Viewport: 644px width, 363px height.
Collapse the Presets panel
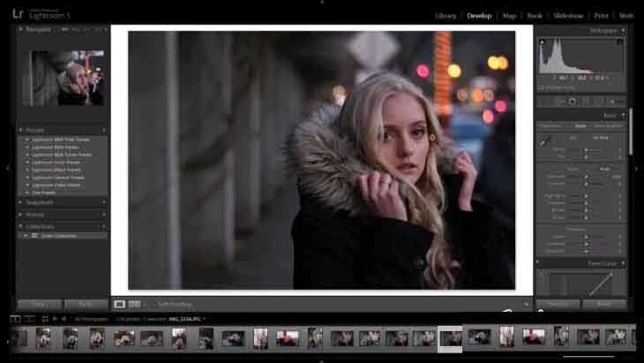[21, 130]
